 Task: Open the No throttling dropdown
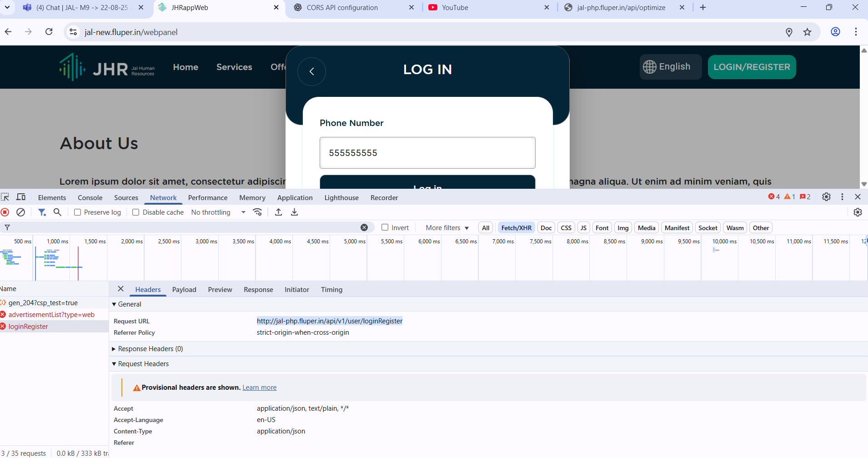[218, 212]
